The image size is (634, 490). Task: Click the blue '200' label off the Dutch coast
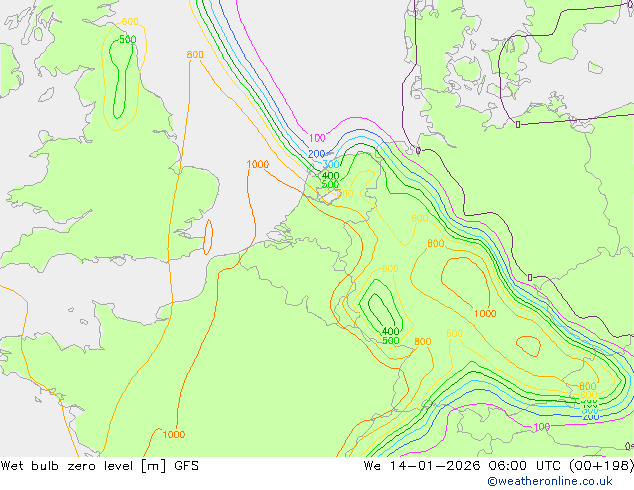click(x=317, y=154)
